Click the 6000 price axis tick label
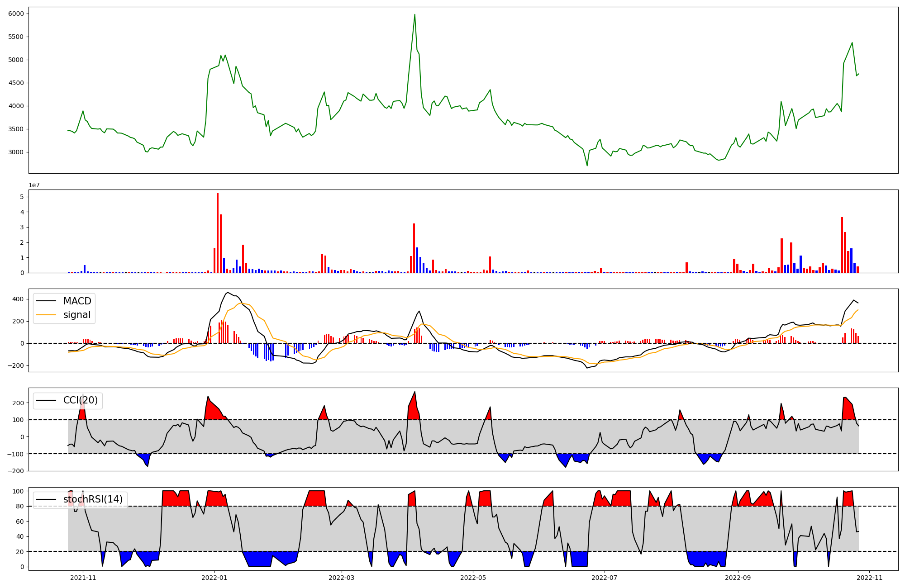This screenshot has height=588, width=905. [x=16, y=14]
